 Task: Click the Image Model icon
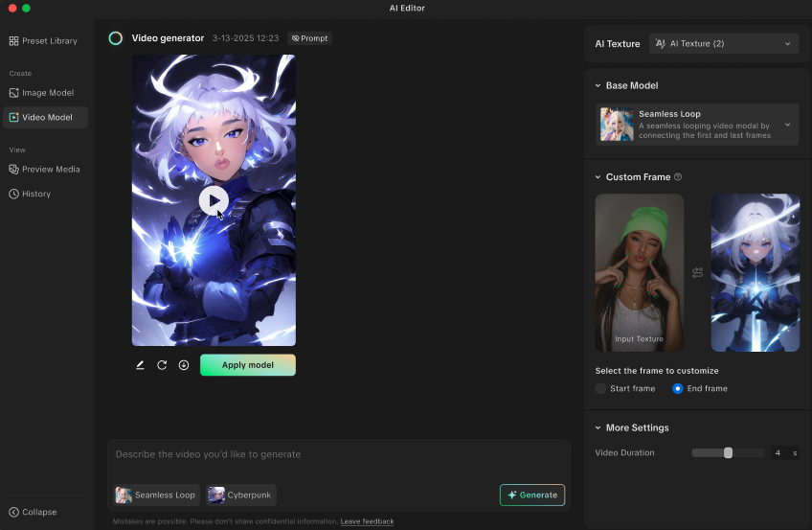[14, 93]
